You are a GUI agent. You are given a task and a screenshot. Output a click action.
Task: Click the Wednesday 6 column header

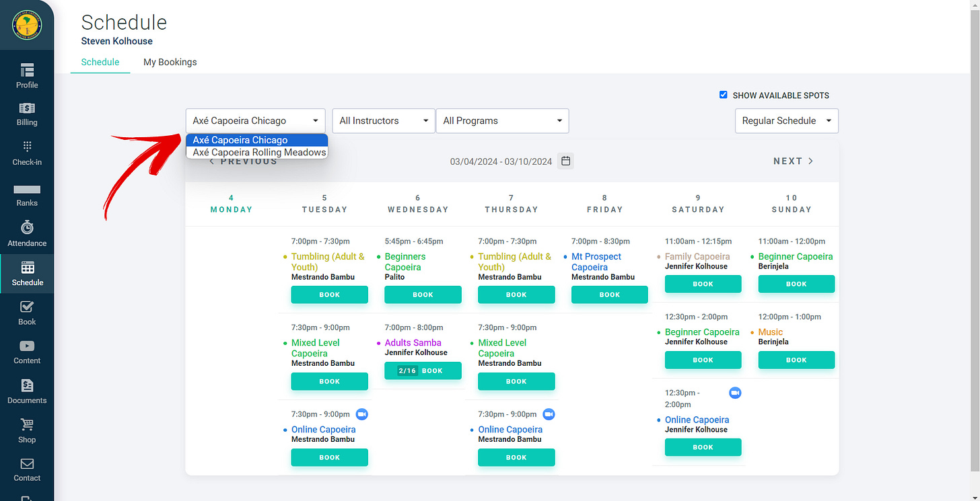(418, 204)
